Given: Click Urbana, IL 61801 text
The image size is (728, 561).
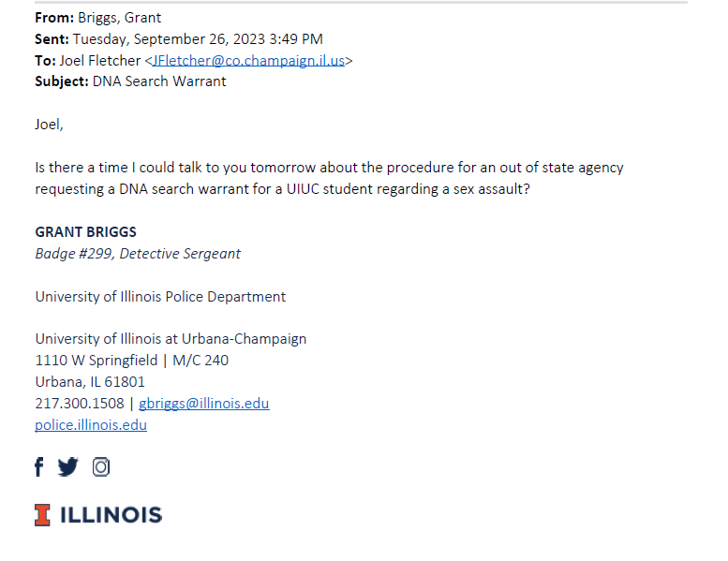Looking at the screenshot, I should pyautogui.click(x=90, y=382).
